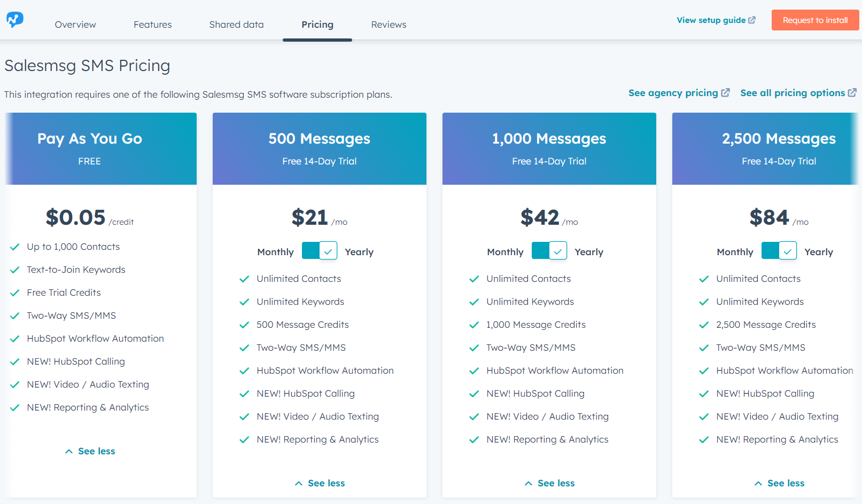Collapse Pay As You Go plan with See less
This screenshot has width=862, height=504.
click(x=90, y=451)
